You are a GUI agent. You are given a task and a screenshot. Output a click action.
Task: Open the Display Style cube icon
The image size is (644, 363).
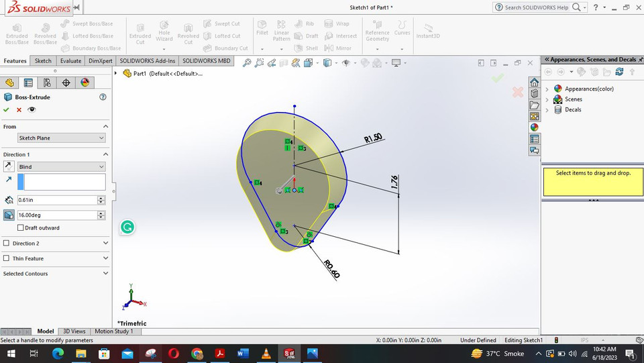coord(327,63)
